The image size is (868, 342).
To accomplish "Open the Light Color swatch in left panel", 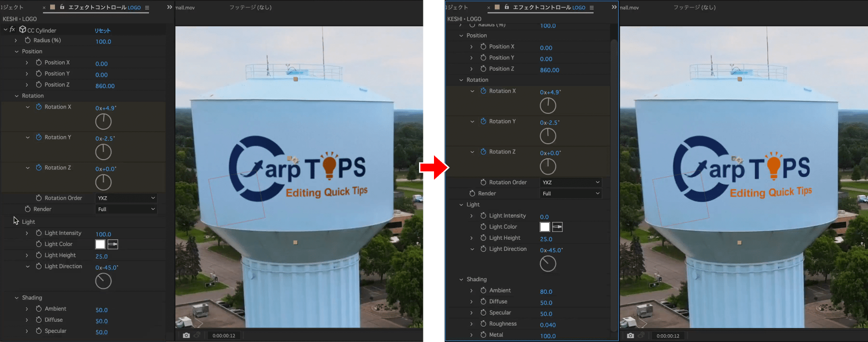I will pos(100,245).
